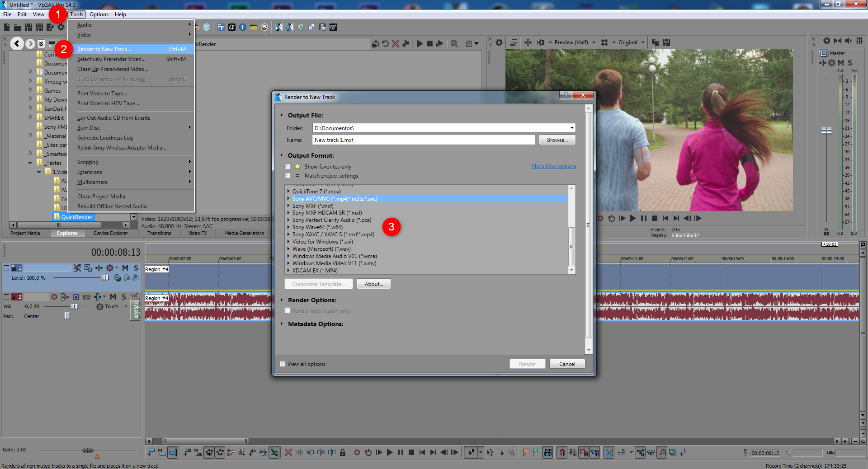Select 'Render to New Track...' menu entry

pos(104,49)
